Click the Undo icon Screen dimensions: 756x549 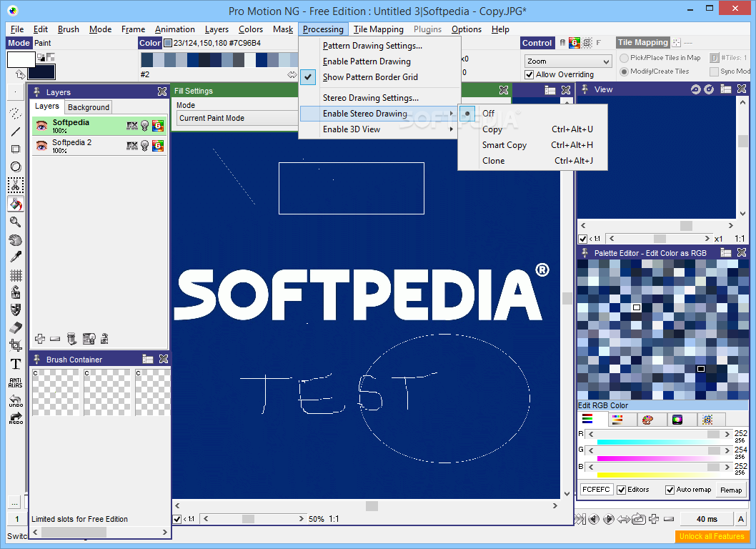(16, 401)
